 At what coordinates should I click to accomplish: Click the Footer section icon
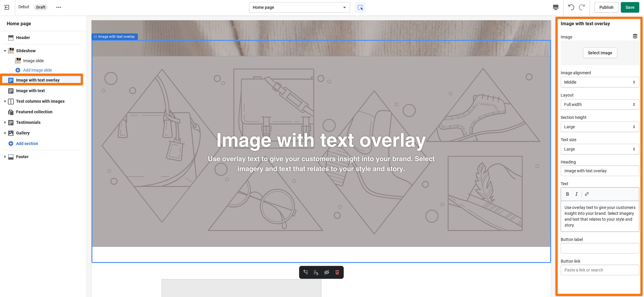11,157
